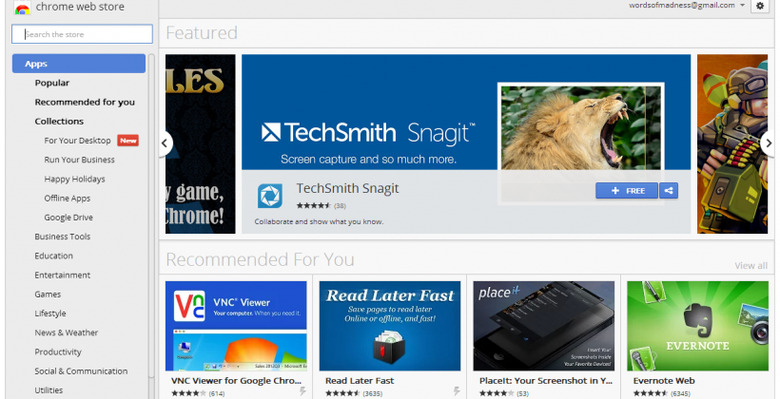The image size is (780, 399).
Task: Select Entertainment category
Action: point(62,275)
